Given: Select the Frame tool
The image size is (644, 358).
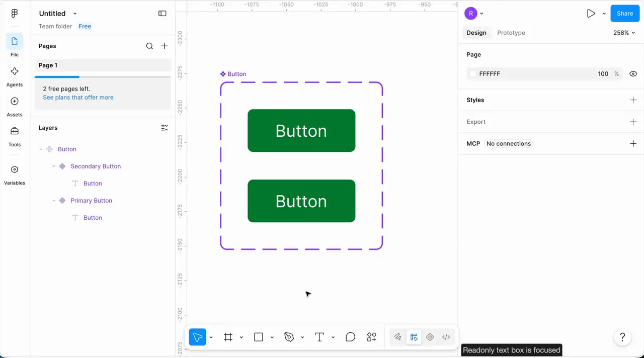Looking at the screenshot, I should click(x=228, y=337).
